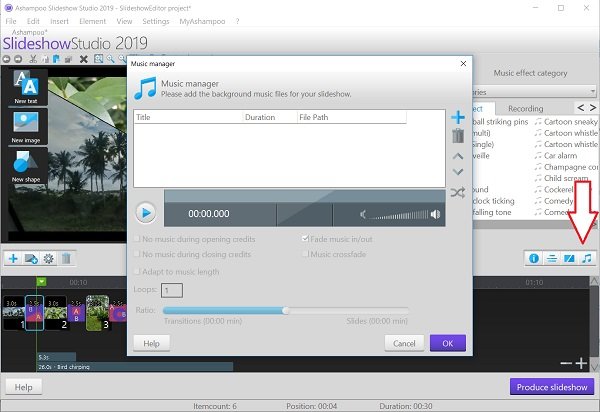Click the shuffle tracks icon
This screenshot has width=600, height=412.
click(458, 192)
